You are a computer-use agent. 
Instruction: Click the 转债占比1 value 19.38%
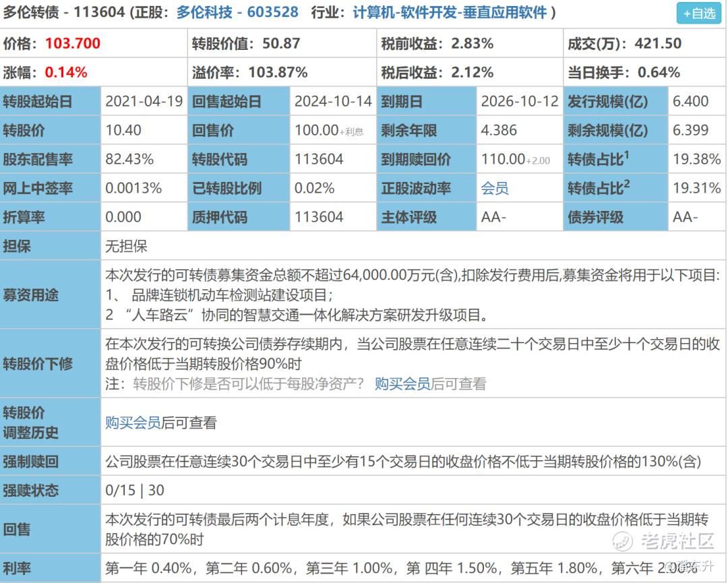coord(697,159)
